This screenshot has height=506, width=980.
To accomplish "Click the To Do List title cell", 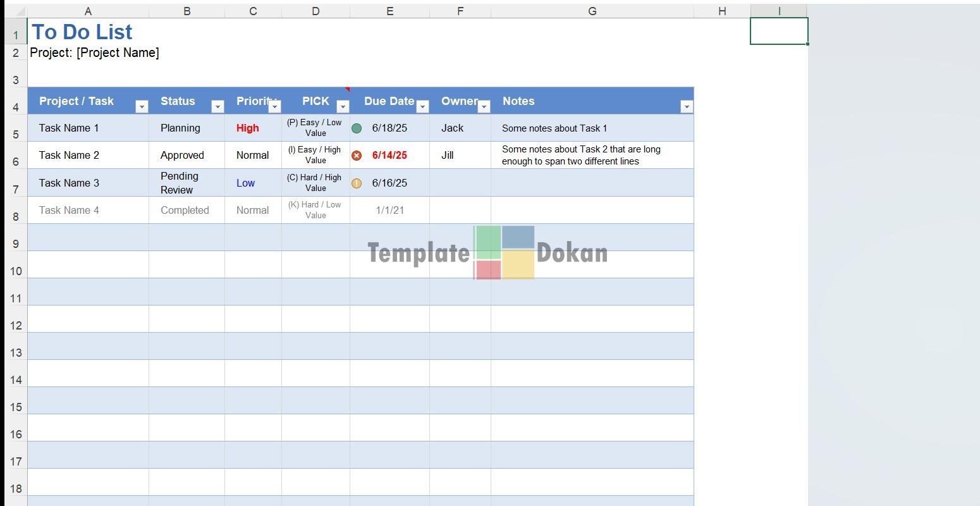I will [82, 32].
